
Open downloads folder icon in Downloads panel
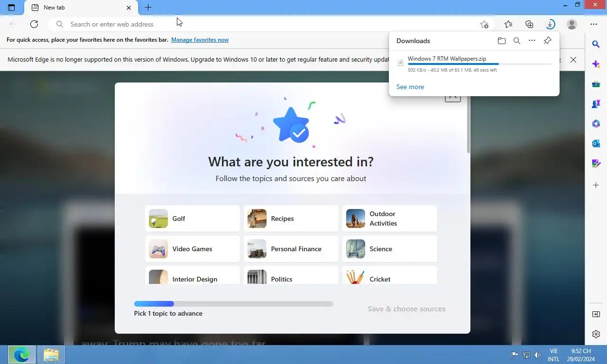[x=502, y=41]
